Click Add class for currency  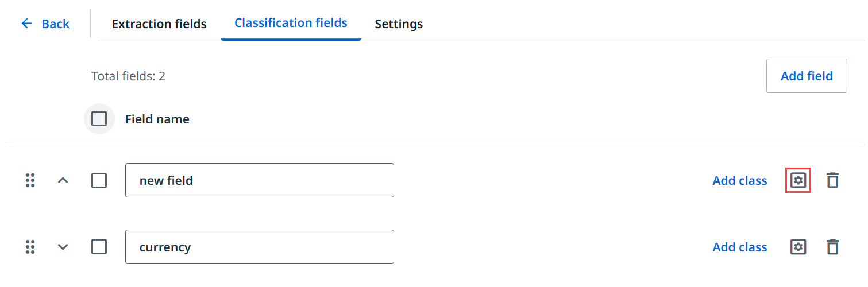point(739,247)
